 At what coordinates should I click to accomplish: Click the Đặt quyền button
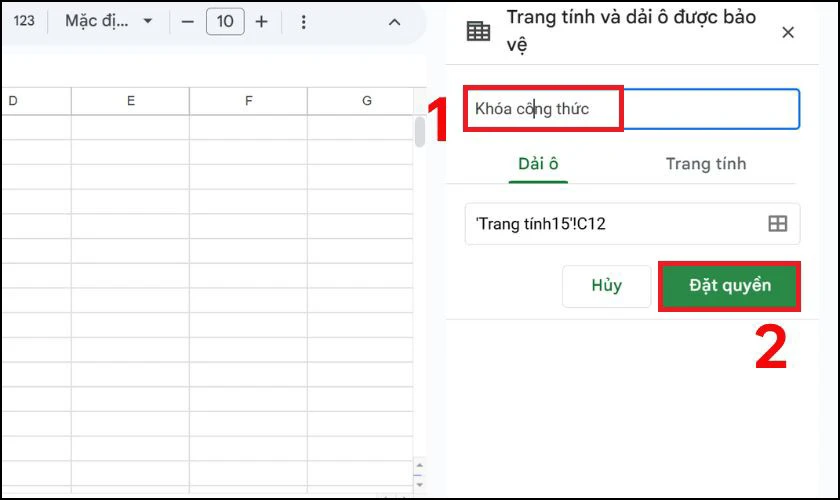[x=730, y=285]
